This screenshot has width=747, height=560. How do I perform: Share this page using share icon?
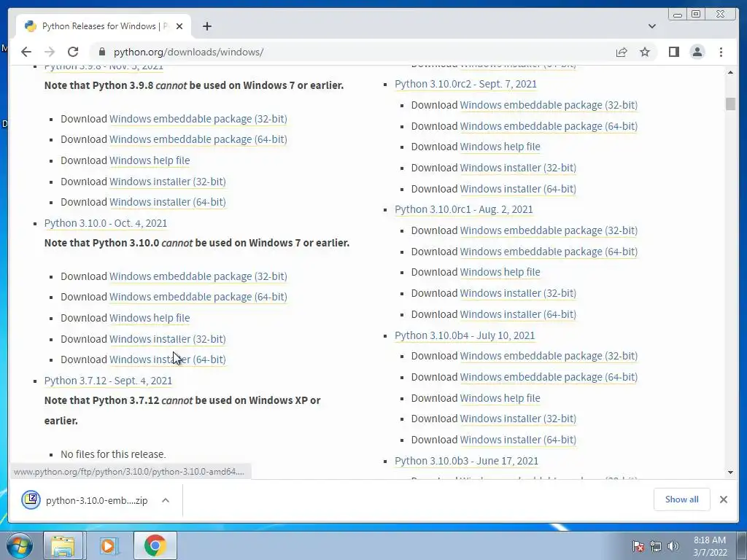(x=622, y=52)
